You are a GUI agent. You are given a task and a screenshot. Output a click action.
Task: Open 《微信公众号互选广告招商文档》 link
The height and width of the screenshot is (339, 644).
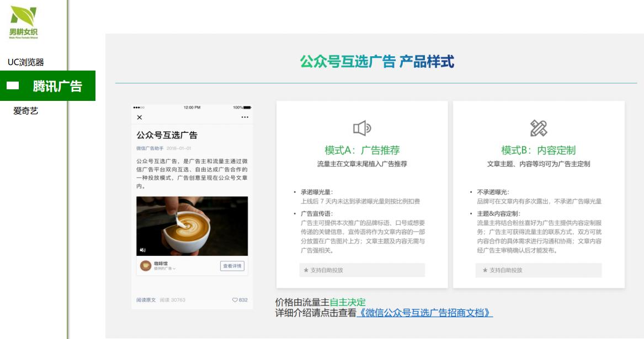click(425, 313)
